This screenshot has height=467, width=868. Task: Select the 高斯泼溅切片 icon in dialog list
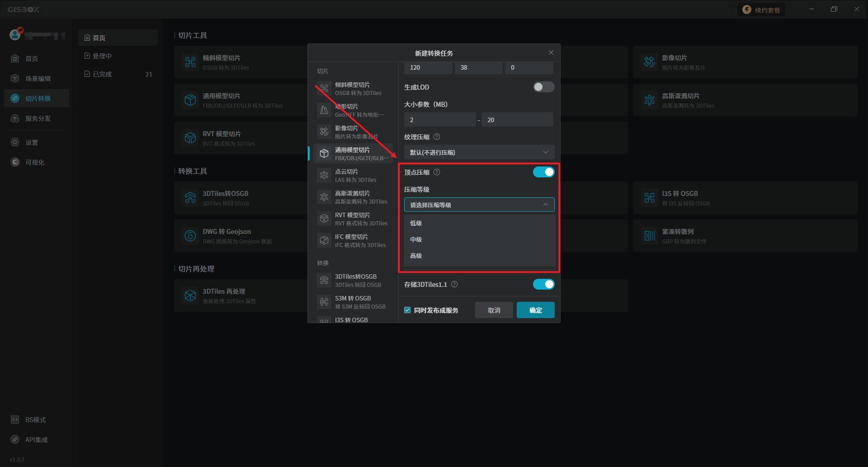[x=324, y=197]
